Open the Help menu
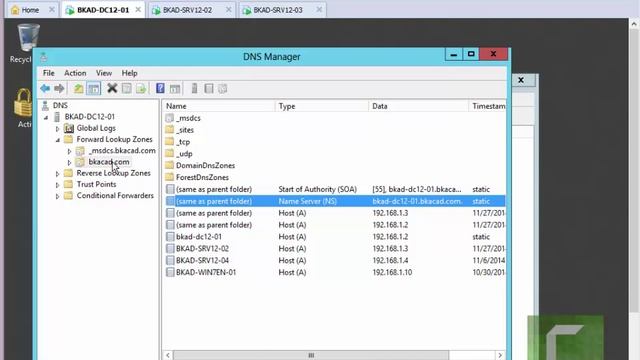 [x=129, y=73]
